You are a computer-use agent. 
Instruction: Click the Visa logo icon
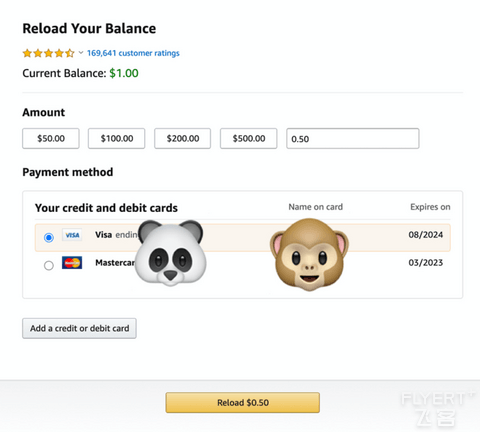(x=72, y=235)
